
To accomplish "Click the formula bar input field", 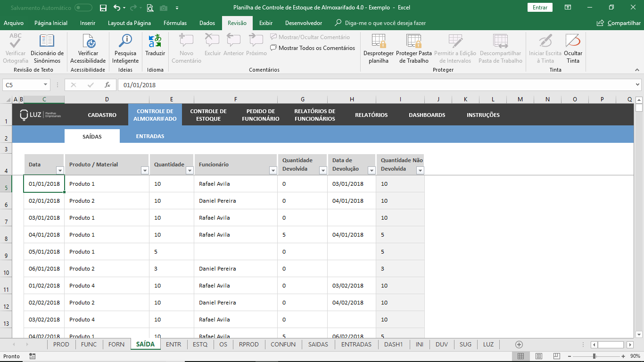I will point(372,85).
